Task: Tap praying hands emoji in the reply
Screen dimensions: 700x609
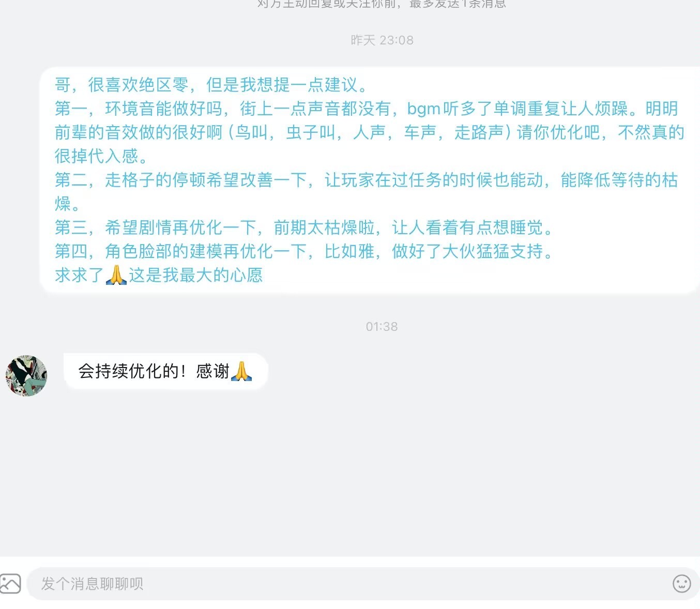Action: point(241,371)
